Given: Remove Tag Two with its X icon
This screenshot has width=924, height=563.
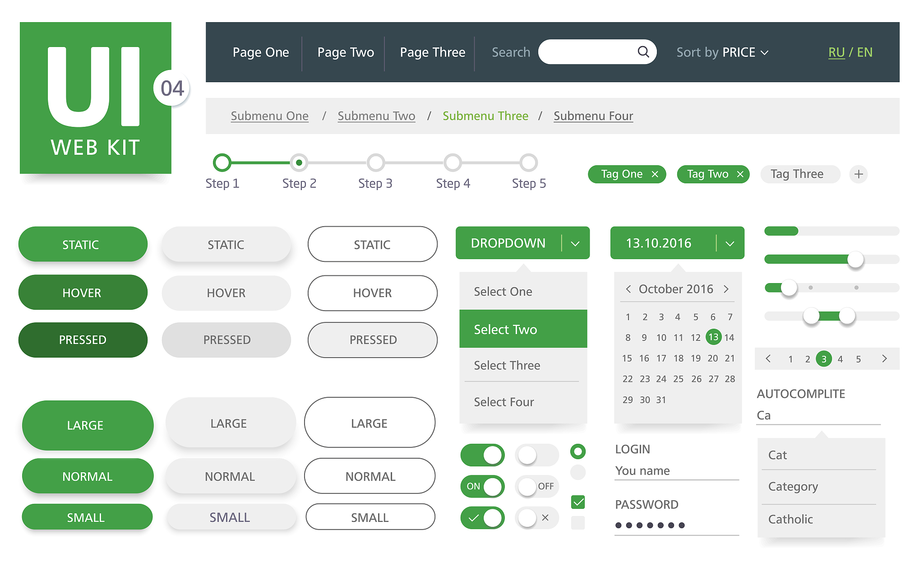Looking at the screenshot, I should pyautogui.click(x=740, y=174).
